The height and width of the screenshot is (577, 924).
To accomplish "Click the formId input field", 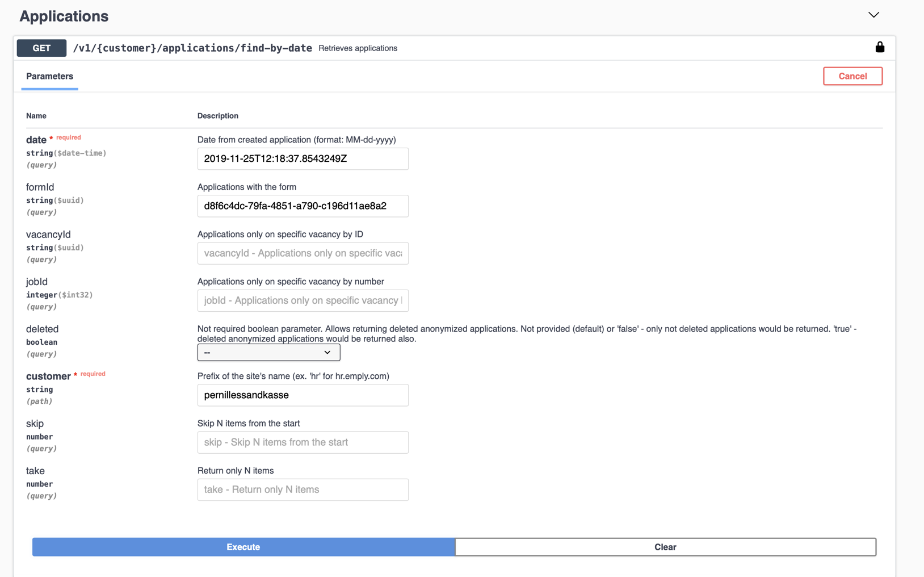I will 303,206.
